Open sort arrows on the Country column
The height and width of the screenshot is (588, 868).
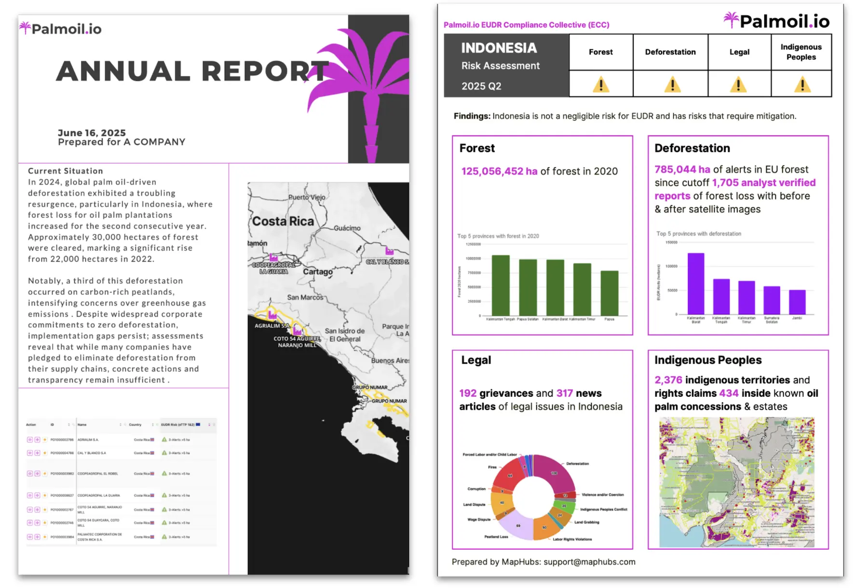tap(153, 425)
